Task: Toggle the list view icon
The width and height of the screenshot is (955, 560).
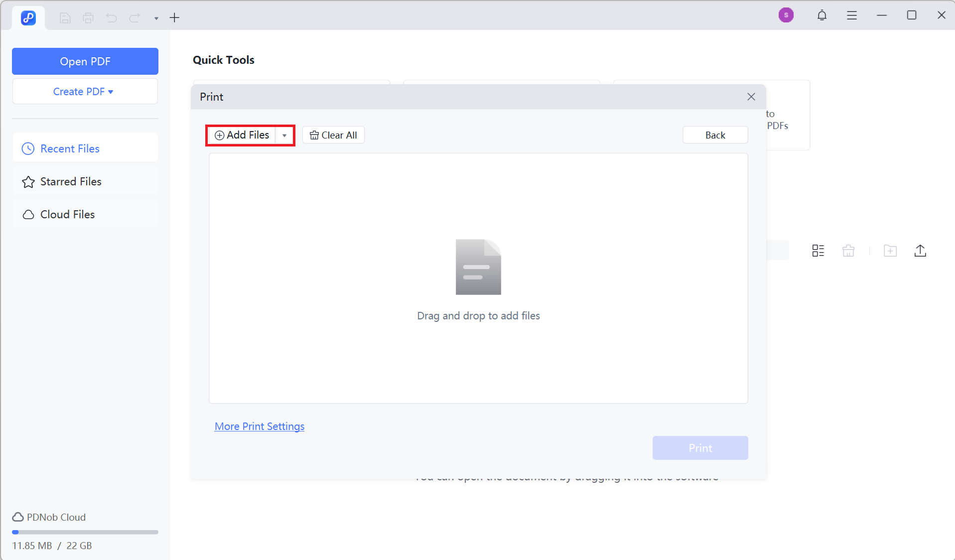Action: pyautogui.click(x=818, y=251)
